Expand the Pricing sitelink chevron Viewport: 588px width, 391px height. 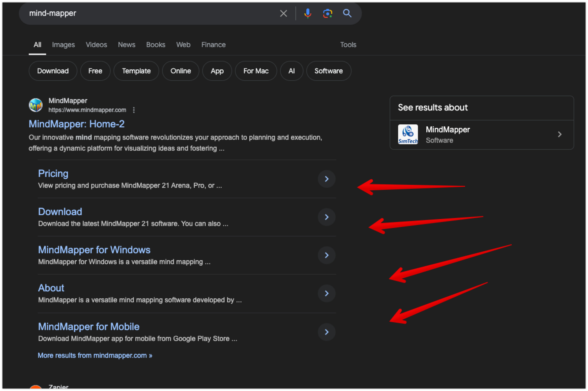[x=326, y=179]
